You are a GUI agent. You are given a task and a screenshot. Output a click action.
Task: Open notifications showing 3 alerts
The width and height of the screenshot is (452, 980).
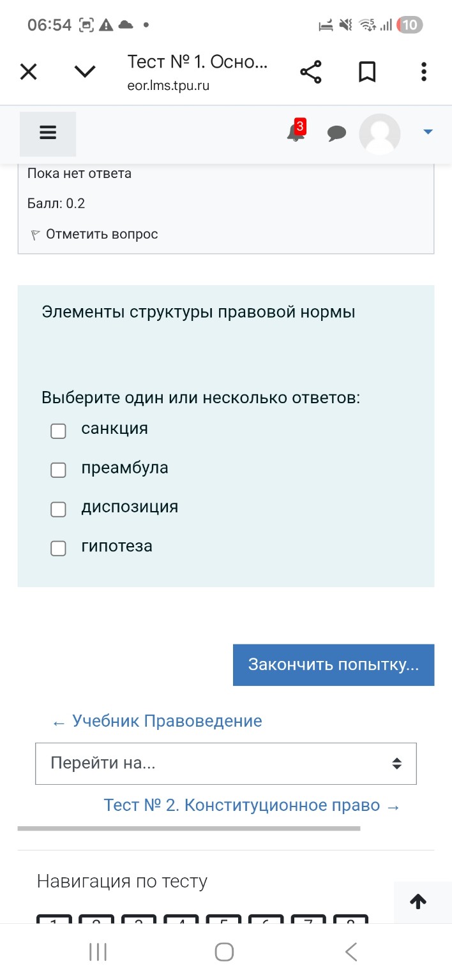pyautogui.click(x=294, y=134)
